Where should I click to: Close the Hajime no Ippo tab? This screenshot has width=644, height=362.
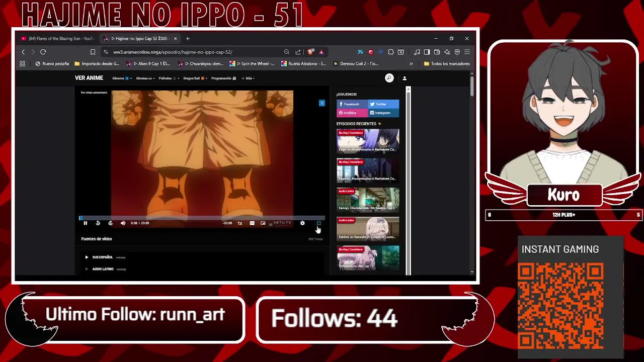tap(175, 38)
